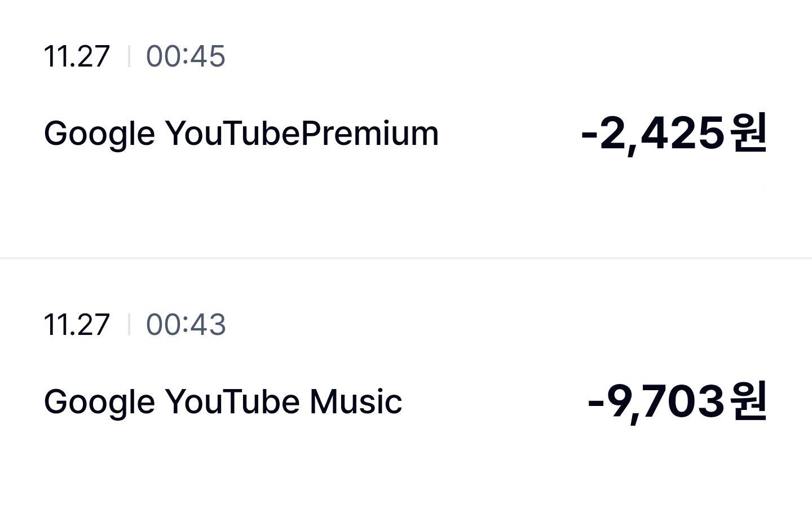Image resolution: width=812 pixels, height=521 pixels.
Task: Click the -2,425원 amount
Action: pyautogui.click(x=673, y=134)
